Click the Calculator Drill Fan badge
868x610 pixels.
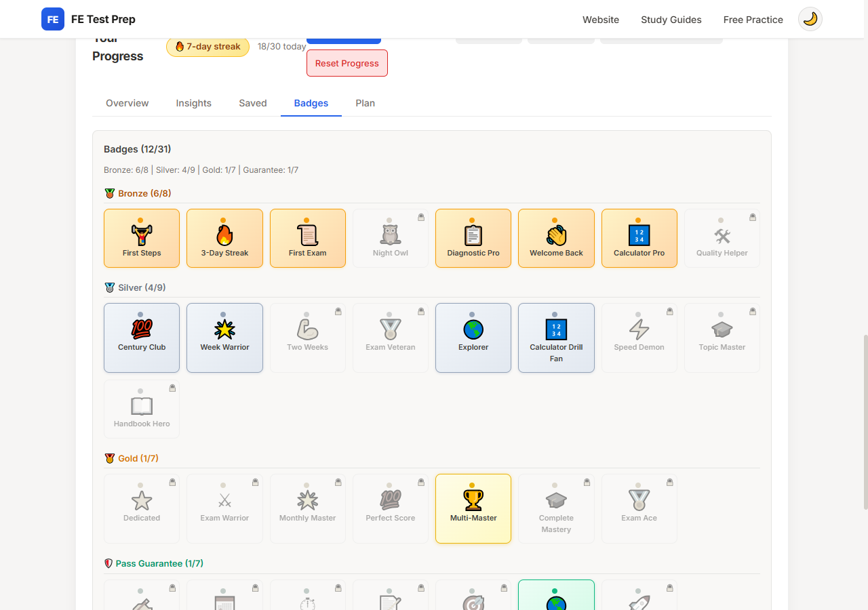pyautogui.click(x=556, y=338)
